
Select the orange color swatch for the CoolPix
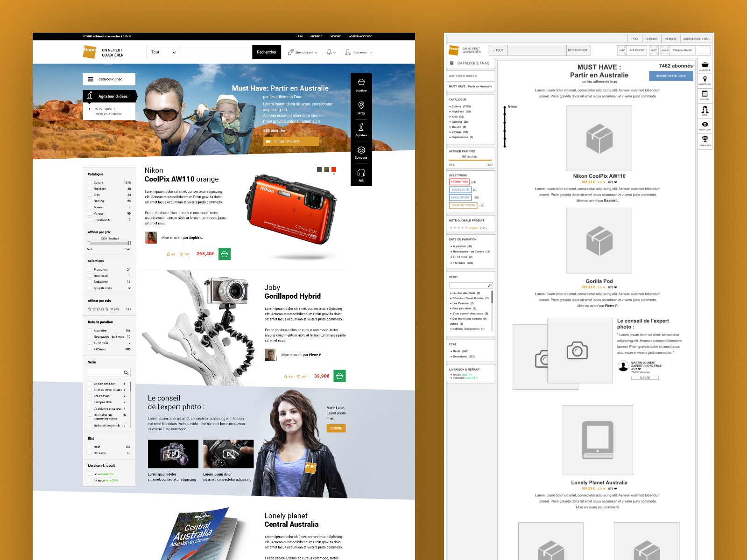click(334, 169)
